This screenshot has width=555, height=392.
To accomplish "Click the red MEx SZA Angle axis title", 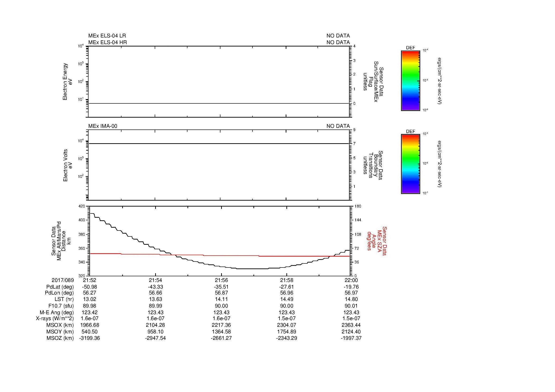I will (x=377, y=241).
